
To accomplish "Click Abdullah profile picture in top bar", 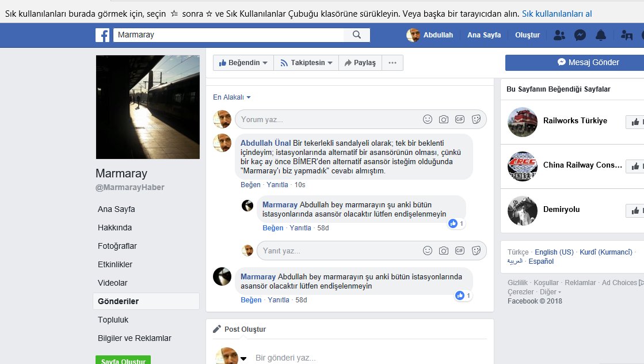I will [x=413, y=35].
